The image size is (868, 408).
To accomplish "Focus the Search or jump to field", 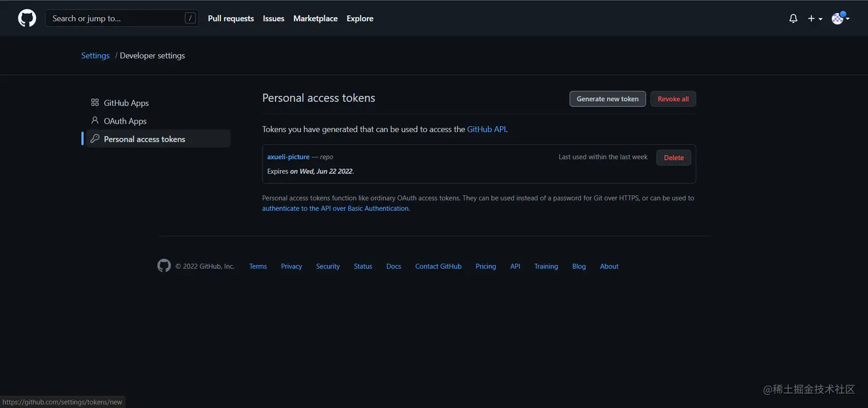I will click(115, 18).
